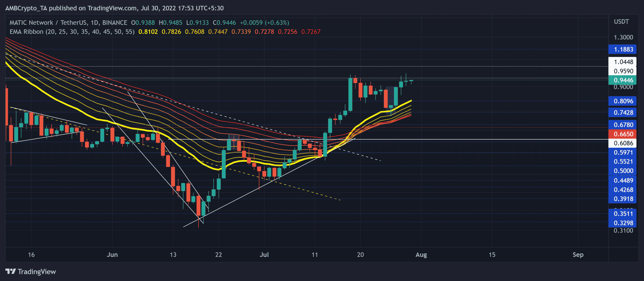The image size is (644, 281).
Task: Select the white 1.0448 price label
Action: pos(623,62)
